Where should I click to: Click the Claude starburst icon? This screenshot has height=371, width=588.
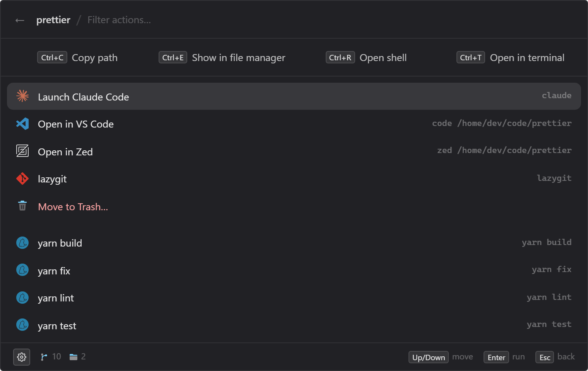22,96
